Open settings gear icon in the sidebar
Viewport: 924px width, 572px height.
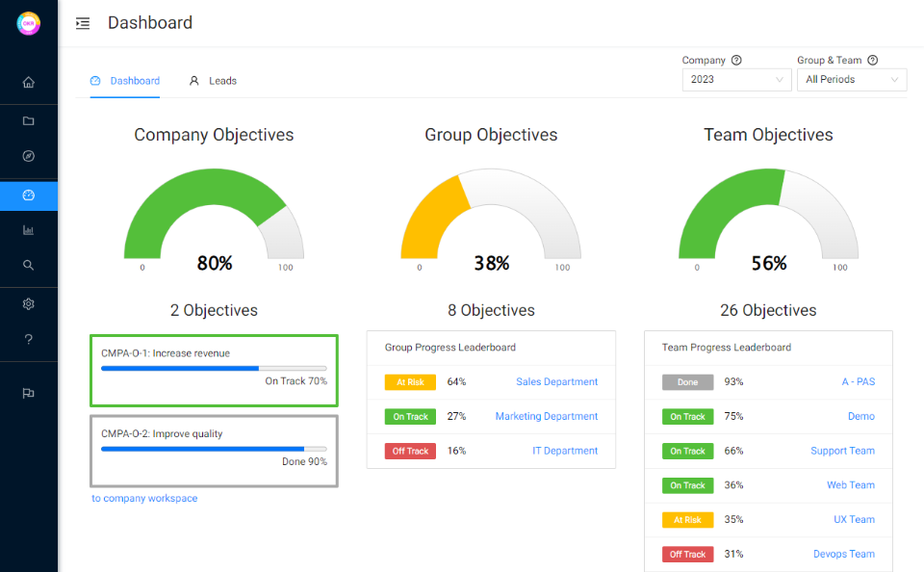click(x=28, y=304)
